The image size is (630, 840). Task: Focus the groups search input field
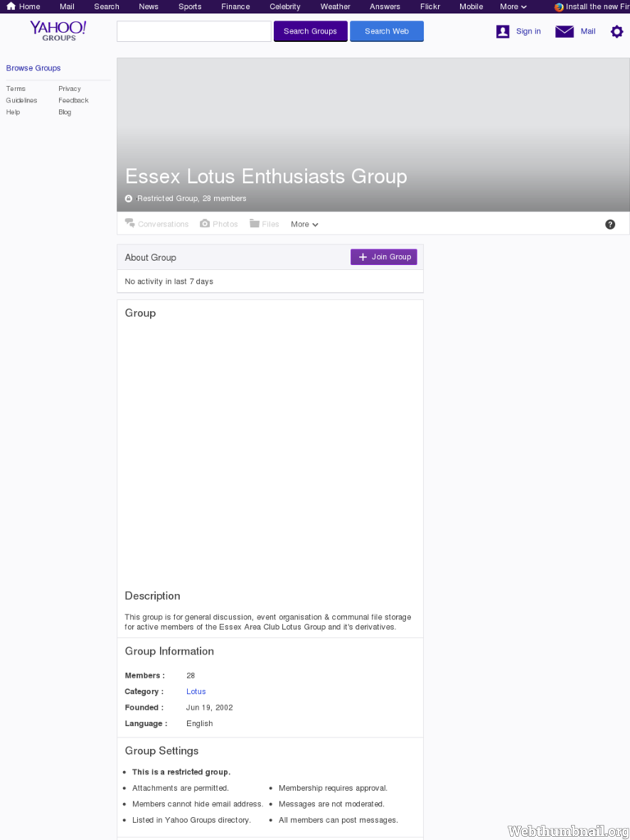pyautogui.click(x=194, y=31)
